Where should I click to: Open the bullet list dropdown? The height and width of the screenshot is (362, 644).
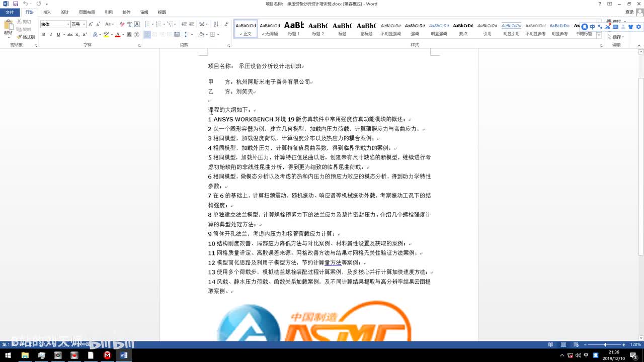click(153, 24)
